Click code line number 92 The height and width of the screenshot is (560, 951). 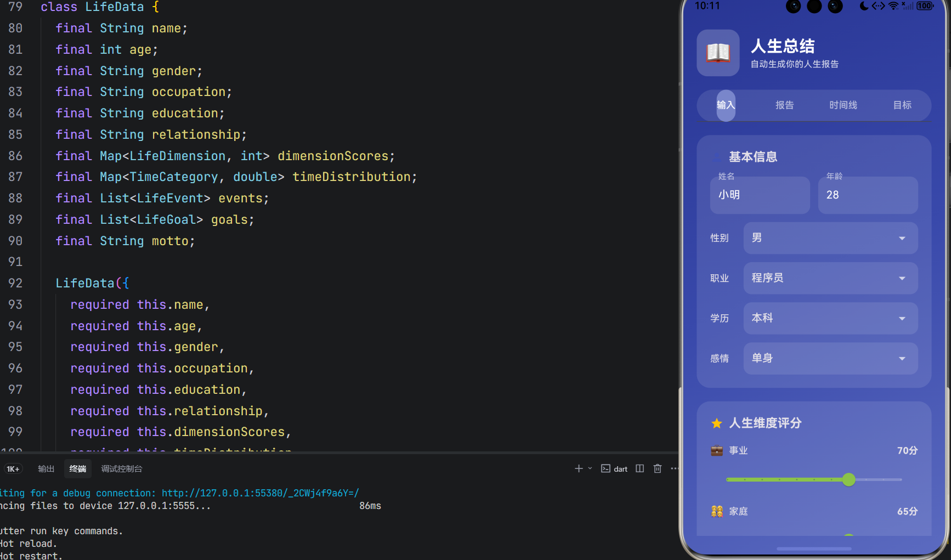click(x=15, y=283)
